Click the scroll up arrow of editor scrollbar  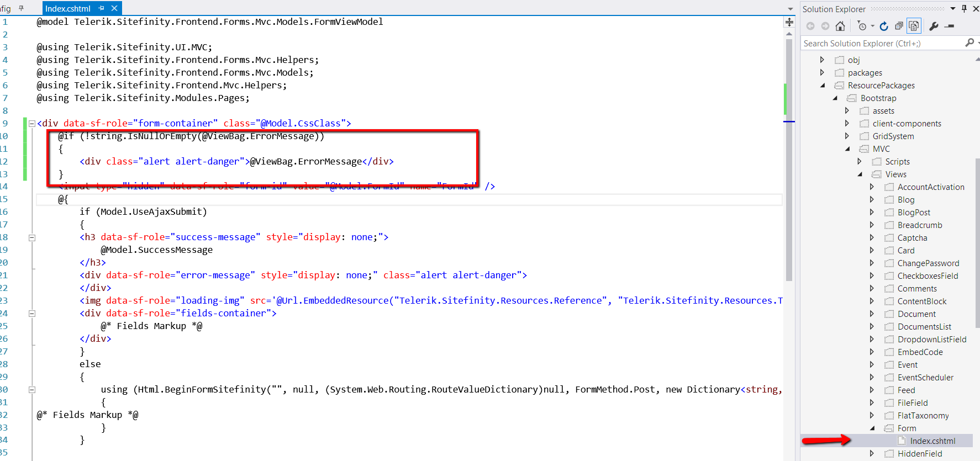pyautogui.click(x=789, y=34)
